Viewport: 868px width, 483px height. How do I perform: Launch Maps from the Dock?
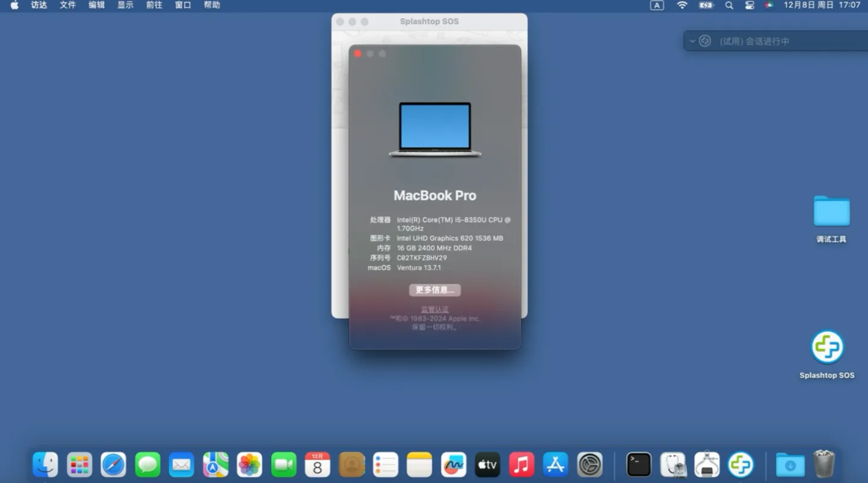(216, 465)
